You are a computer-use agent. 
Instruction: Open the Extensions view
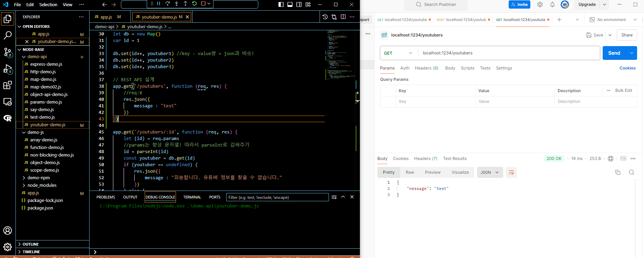(8, 85)
